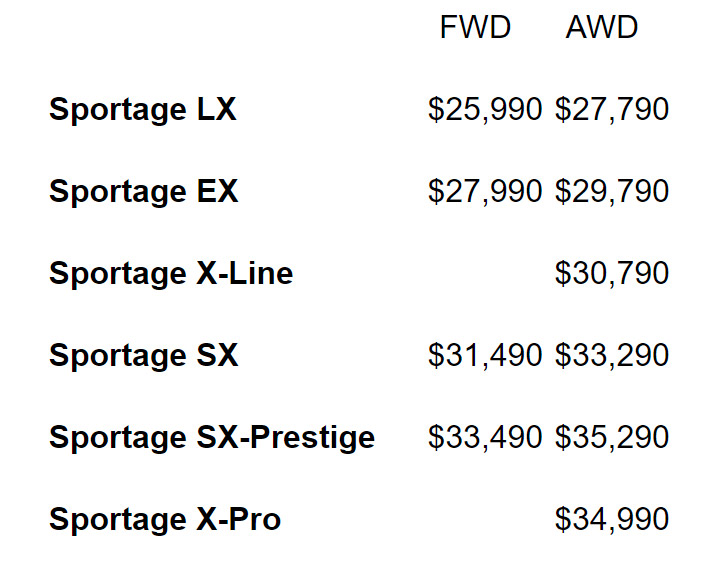Click the $33,490 SX-Prestige FWD price
727x561 pixels.
[x=485, y=437]
